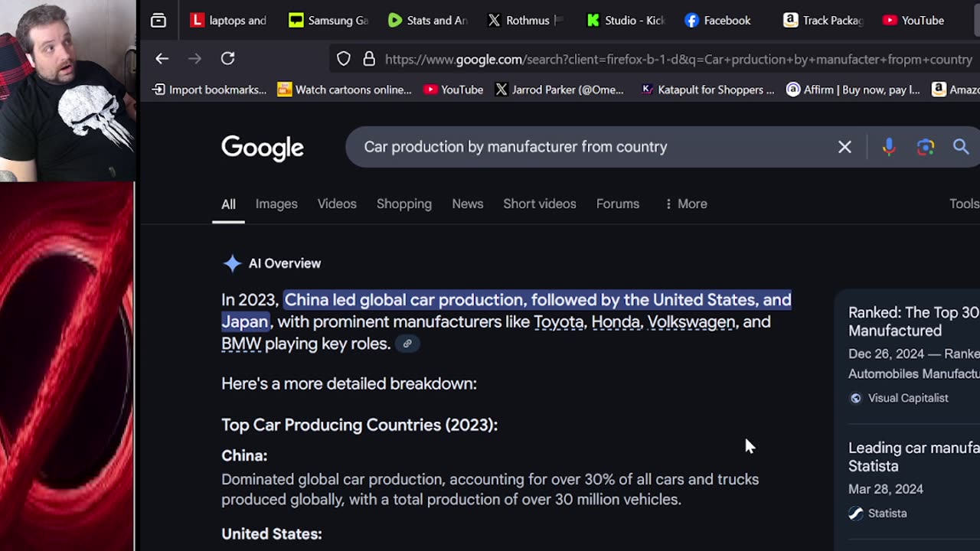Submit search with magnifier icon

(x=961, y=147)
